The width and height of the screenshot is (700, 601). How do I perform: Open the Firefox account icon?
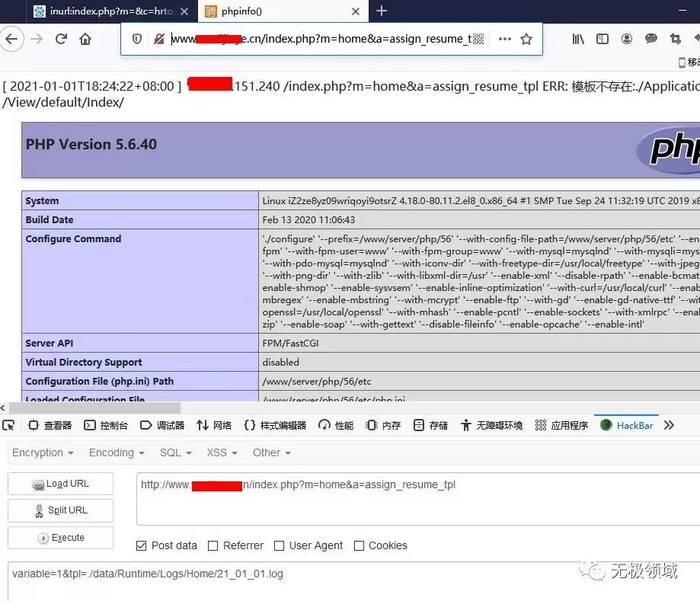627,40
